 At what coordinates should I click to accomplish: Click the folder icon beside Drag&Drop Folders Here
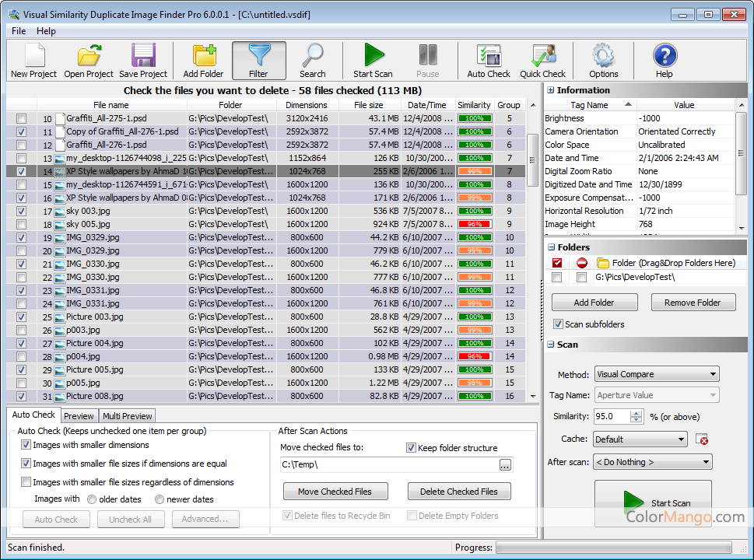(x=602, y=263)
